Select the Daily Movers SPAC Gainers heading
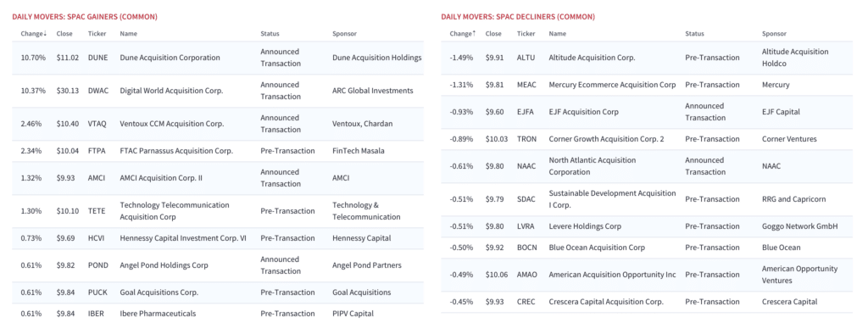This screenshot has height=323, width=868. coord(85,17)
